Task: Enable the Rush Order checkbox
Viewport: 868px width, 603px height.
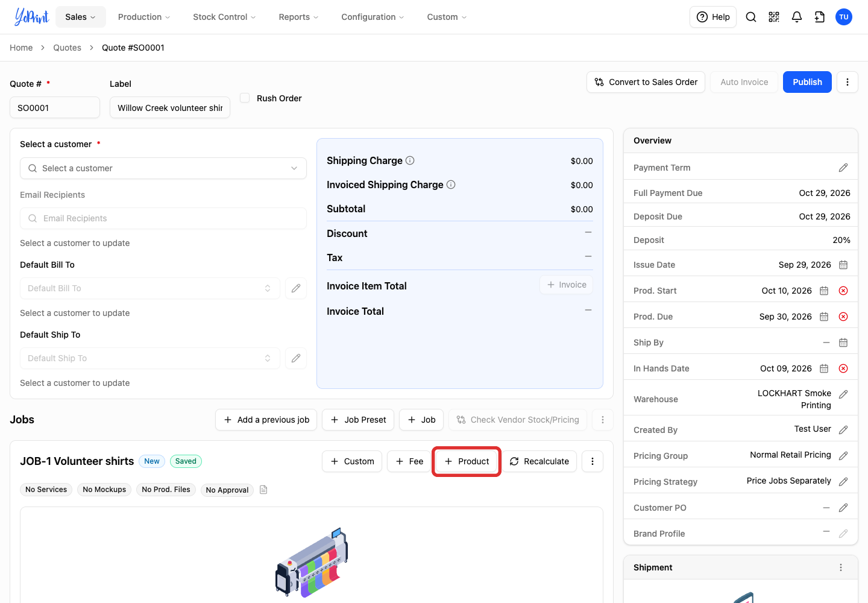Action: (x=245, y=98)
